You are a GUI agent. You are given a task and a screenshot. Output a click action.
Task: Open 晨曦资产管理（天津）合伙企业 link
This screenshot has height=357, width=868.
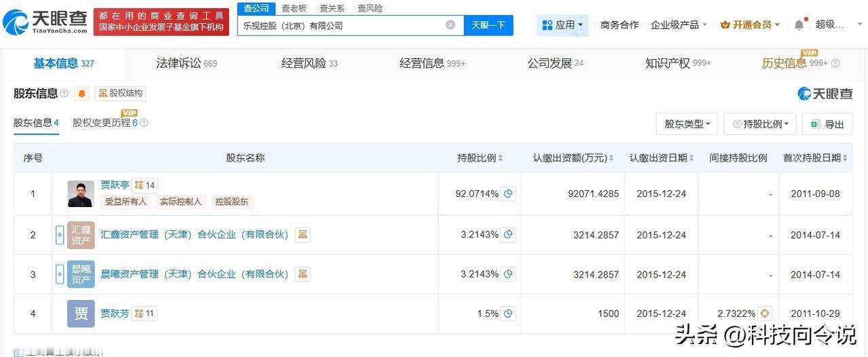tap(194, 274)
